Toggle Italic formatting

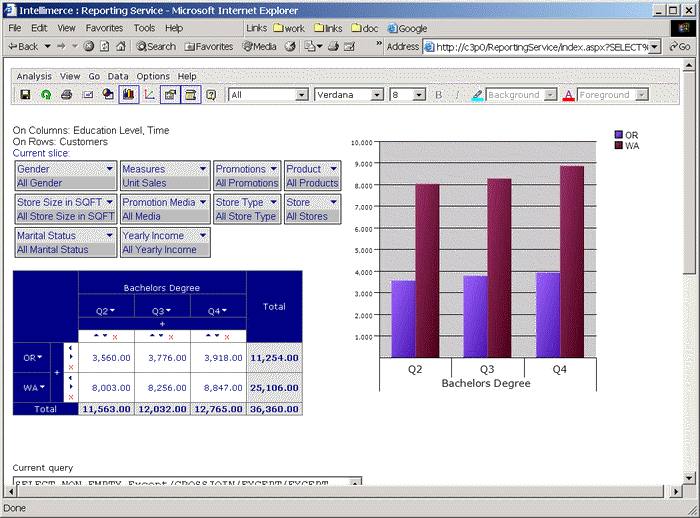pyautogui.click(x=457, y=95)
